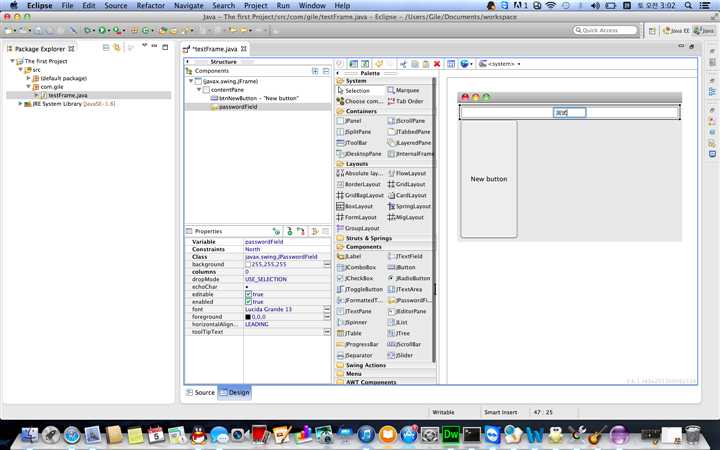The height and width of the screenshot is (450, 720).
Task: Open the Tab Order tool
Action: [405, 101]
